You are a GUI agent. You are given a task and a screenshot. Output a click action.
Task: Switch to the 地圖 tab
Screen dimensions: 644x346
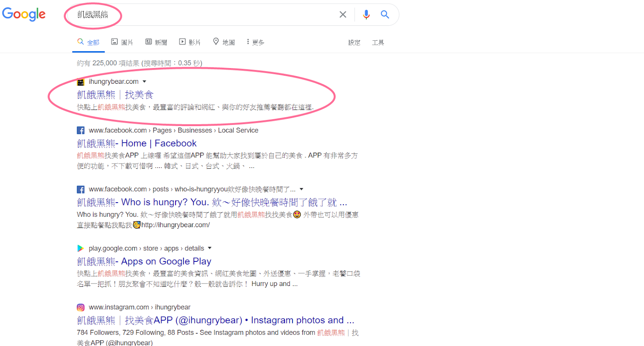[224, 42]
